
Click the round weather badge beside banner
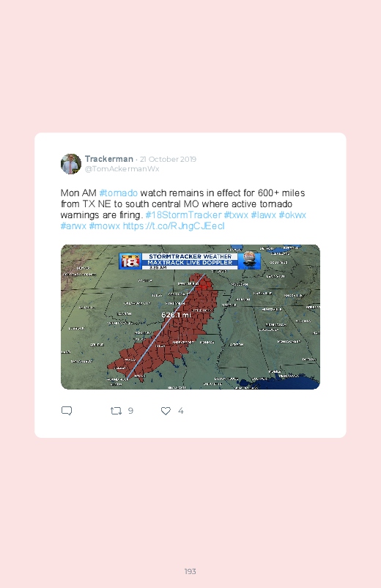249,260
